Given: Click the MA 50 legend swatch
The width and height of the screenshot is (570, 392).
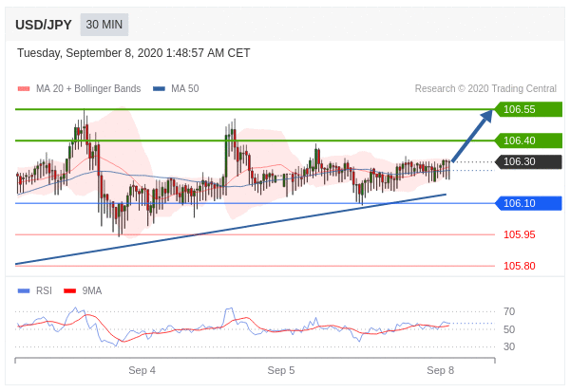Looking at the screenshot, I should [x=159, y=88].
